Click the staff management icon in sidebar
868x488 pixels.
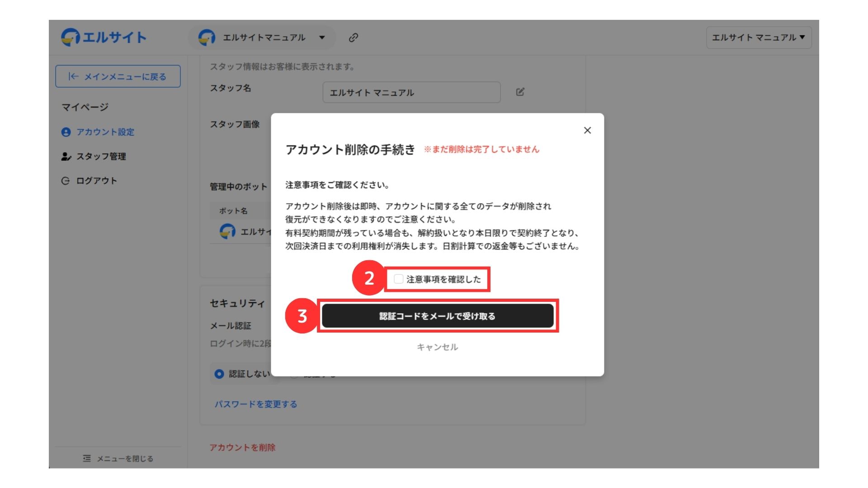66,156
